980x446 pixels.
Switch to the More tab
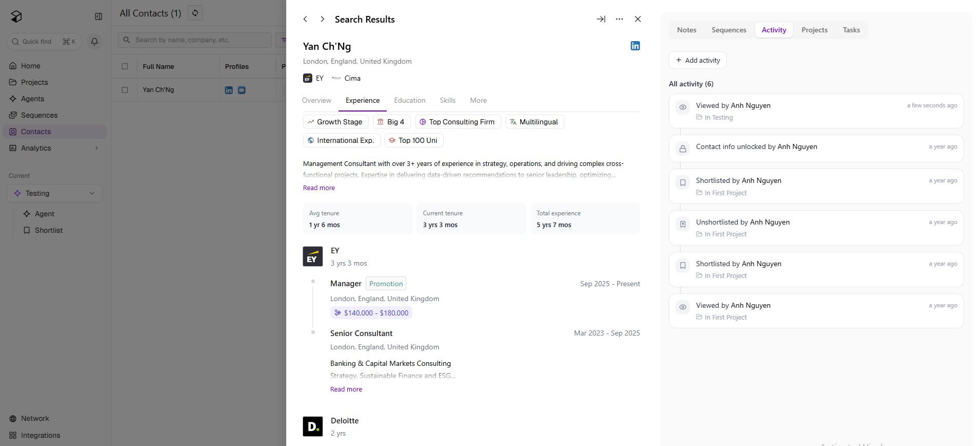(x=478, y=100)
